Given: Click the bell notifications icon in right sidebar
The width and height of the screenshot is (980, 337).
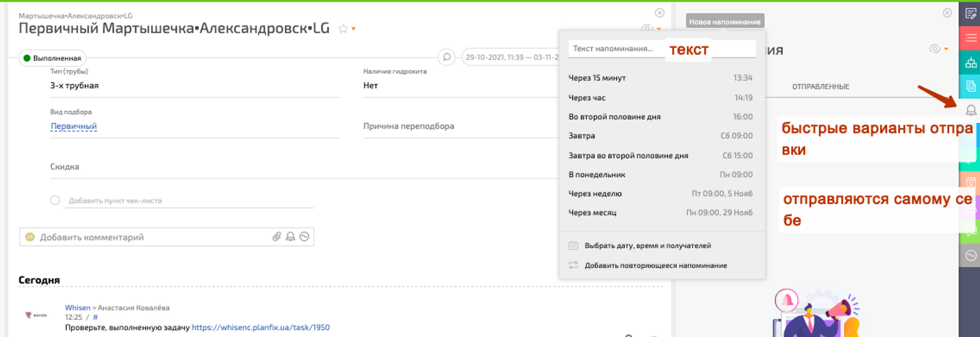Looking at the screenshot, I should 970,110.
